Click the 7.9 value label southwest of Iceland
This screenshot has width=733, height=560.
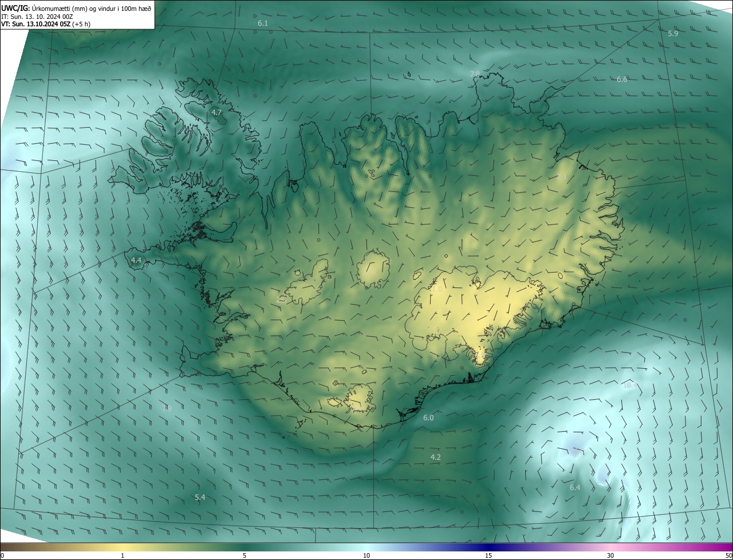[167, 409]
